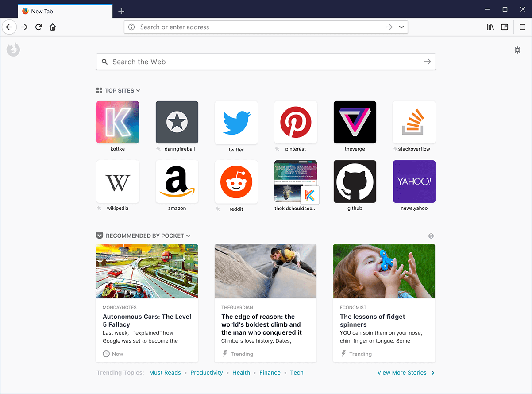532x394 pixels.
Task: Open the github top site tile
Action: (355, 182)
